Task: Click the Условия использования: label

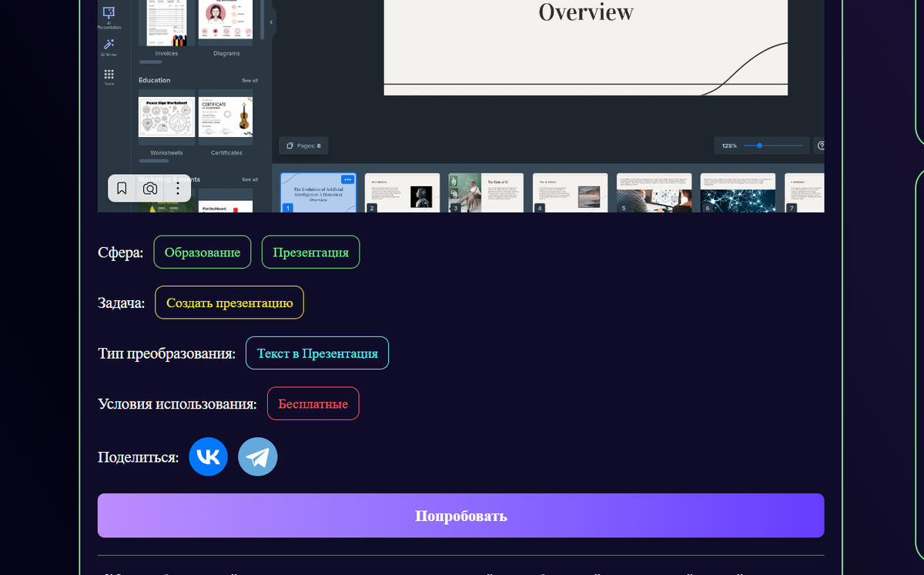Action: pos(177,403)
